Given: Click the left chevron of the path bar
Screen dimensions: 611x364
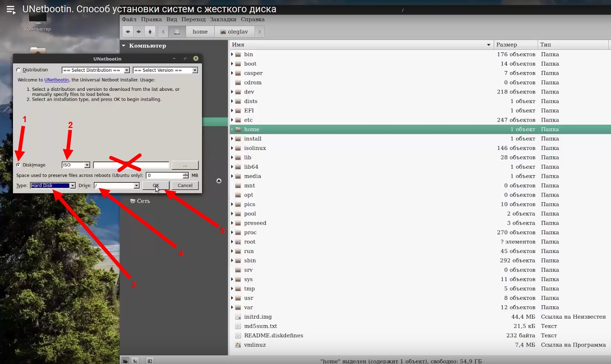Looking at the screenshot, I should [163, 32].
